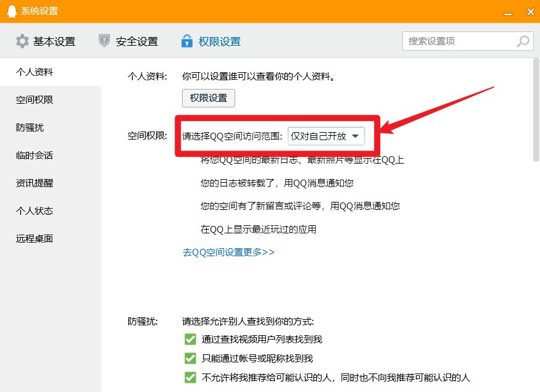
Task: Open 防骚扰 in the sidebar
Action: click(x=51, y=127)
